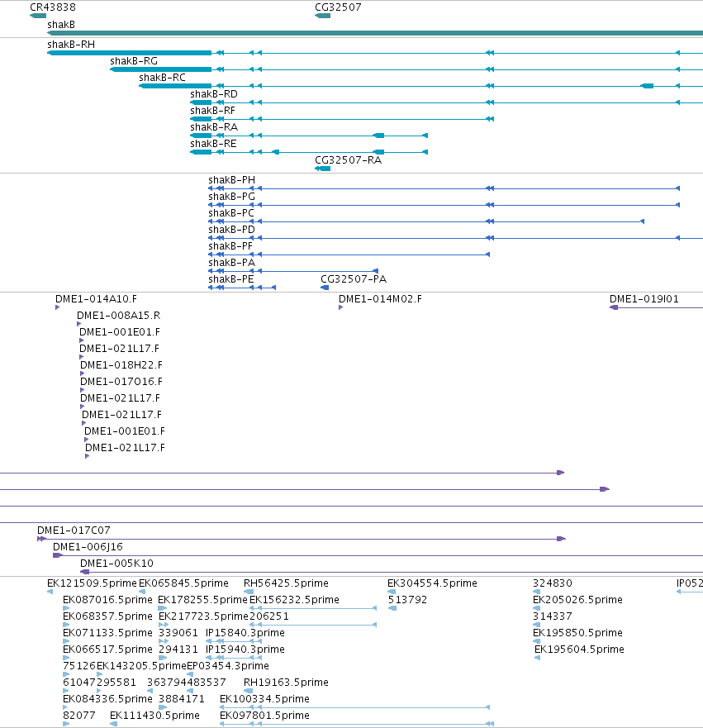Click the EK071133.5prime EST label
This screenshot has height=728, width=703.
pos(107,633)
